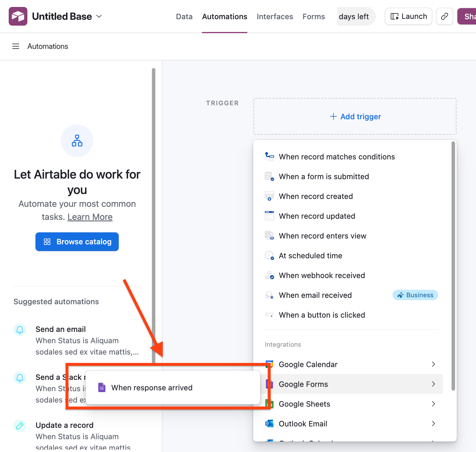The width and height of the screenshot is (476, 452).
Task: Click the pencil icon beside Update a record
Action: click(19, 426)
